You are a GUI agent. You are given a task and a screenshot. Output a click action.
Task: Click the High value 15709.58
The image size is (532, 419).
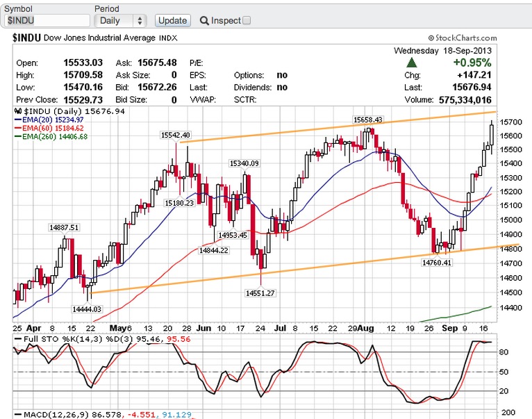[83, 75]
